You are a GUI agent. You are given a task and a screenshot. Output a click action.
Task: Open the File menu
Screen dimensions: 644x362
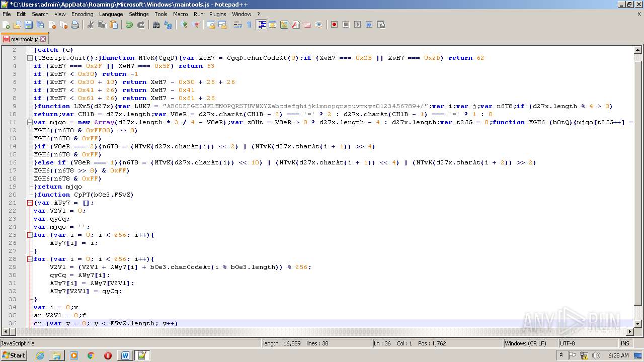(x=7, y=14)
